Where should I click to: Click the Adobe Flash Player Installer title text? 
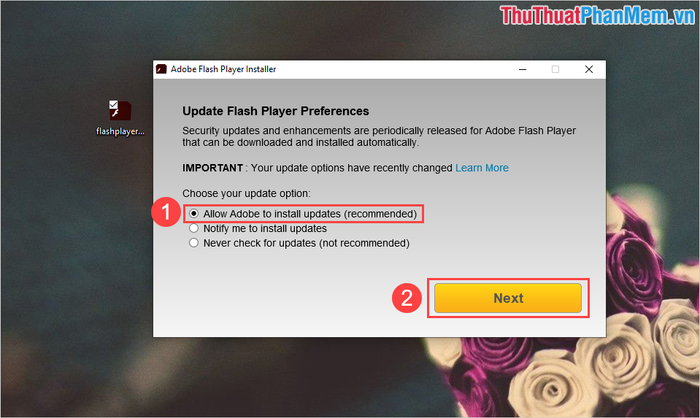pyautogui.click(x=223, y=69)
